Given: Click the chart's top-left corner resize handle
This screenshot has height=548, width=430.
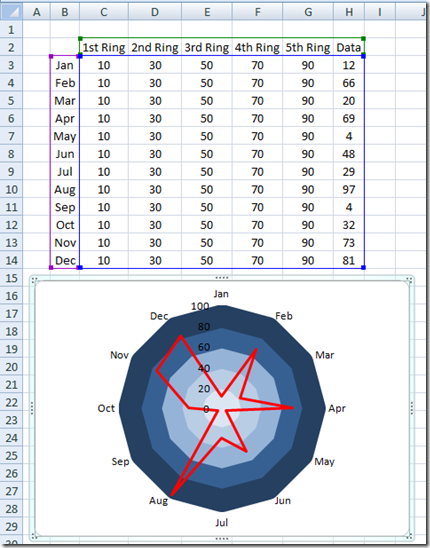Looking at the screenshot, I should (34, 280).
